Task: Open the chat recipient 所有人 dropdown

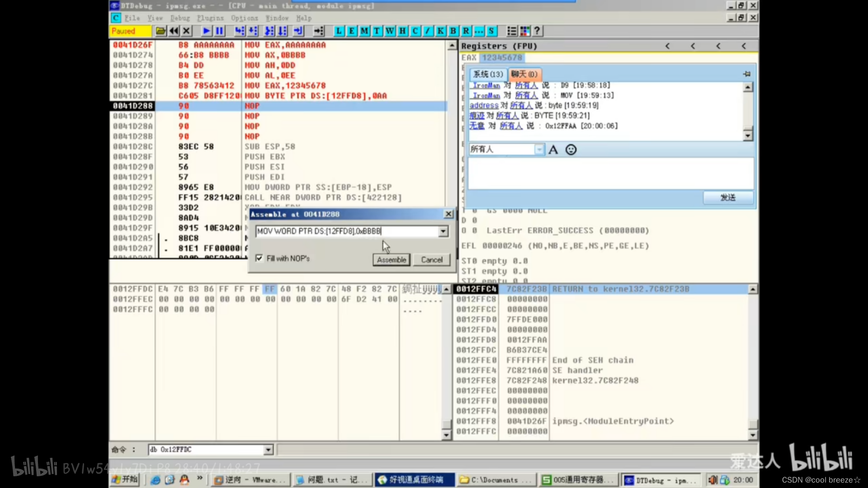Action: (x=539, y=149)
